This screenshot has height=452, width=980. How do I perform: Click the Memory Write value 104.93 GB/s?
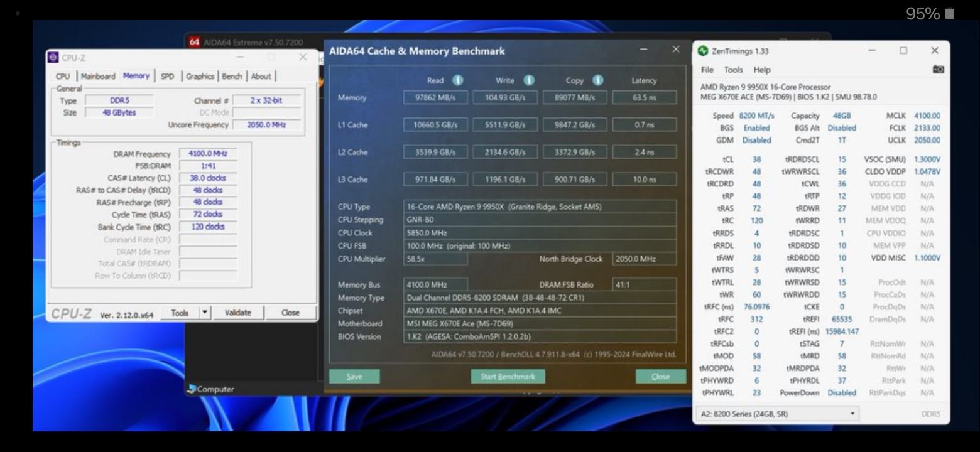[505, 97]
